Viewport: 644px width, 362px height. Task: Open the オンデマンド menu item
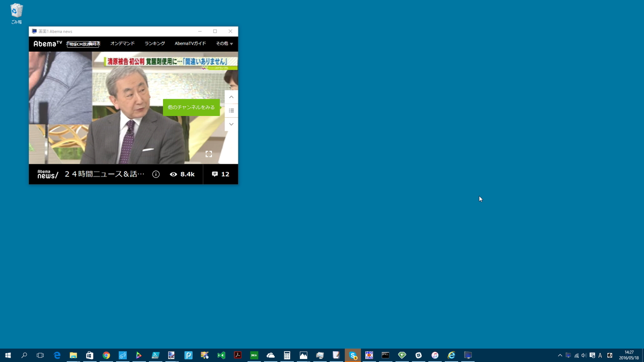point(123,44)
